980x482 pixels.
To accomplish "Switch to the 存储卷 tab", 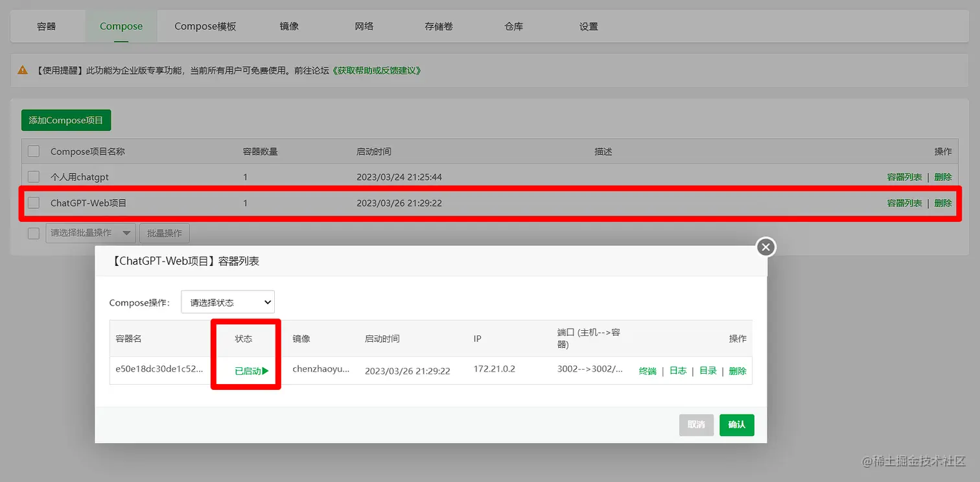I will point(439,27).
